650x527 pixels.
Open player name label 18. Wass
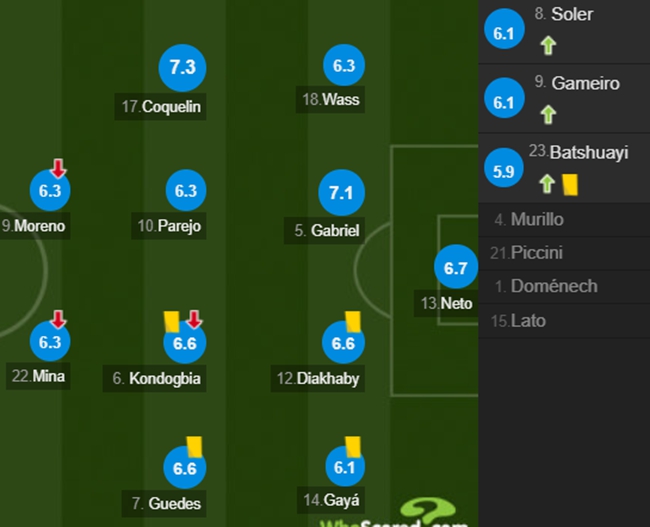330,100
